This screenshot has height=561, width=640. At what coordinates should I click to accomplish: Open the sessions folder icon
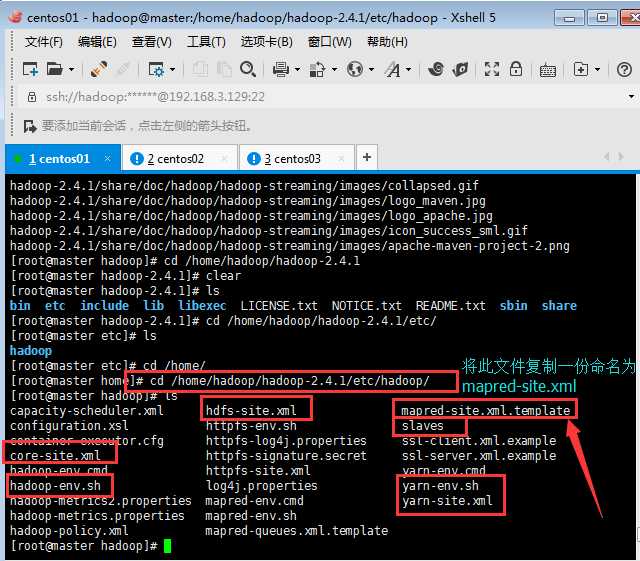click(x=55, y=69)
